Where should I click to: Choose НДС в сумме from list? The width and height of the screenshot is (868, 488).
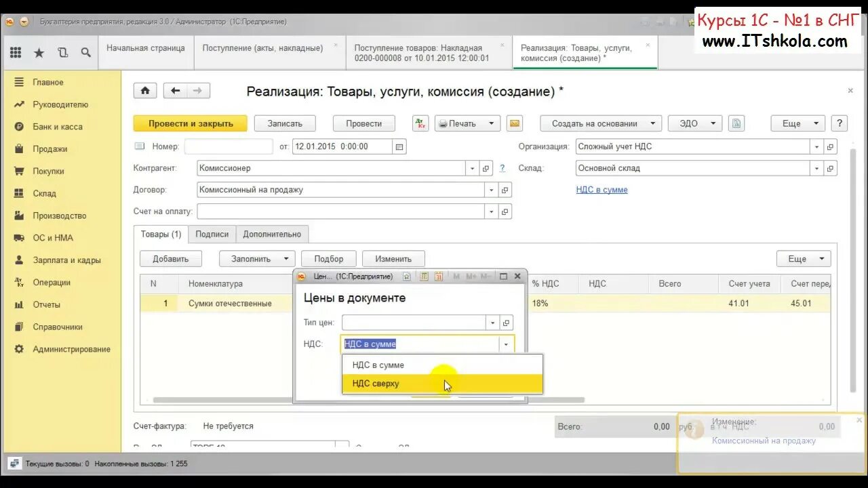(x=442, y=365)
